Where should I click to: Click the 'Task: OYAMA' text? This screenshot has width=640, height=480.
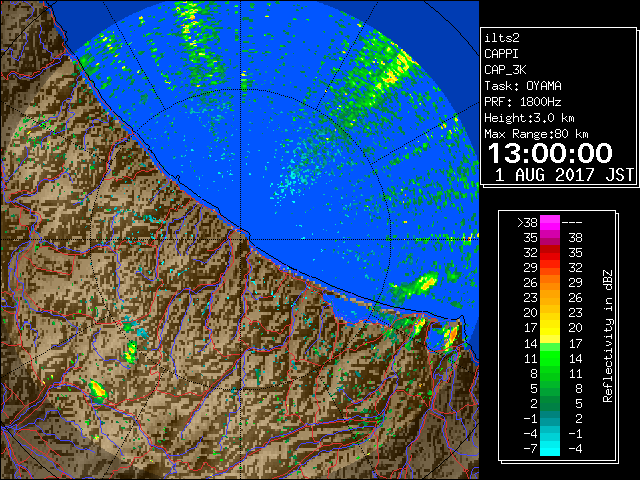click(523, 86)
